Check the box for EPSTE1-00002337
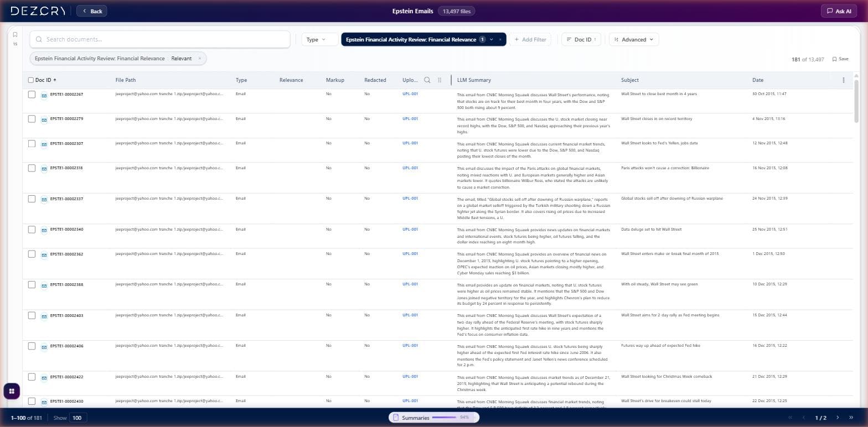 point(32,199)
